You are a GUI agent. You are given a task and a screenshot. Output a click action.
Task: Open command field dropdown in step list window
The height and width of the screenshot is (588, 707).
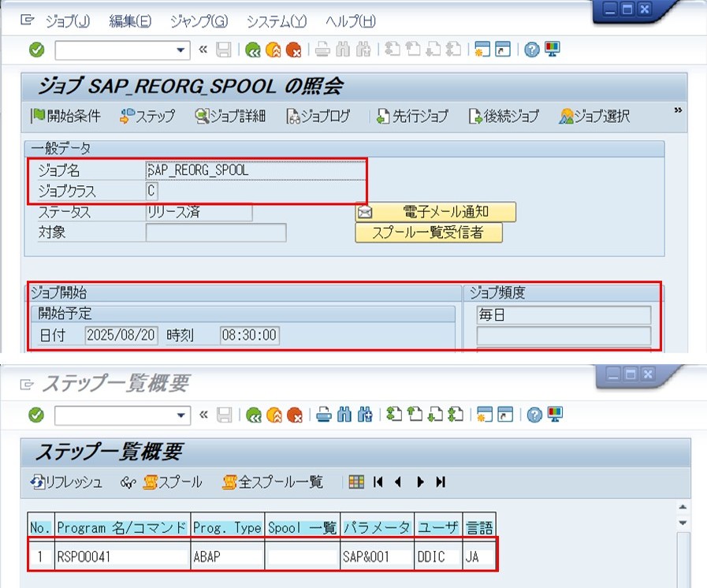tap(182, 415)
